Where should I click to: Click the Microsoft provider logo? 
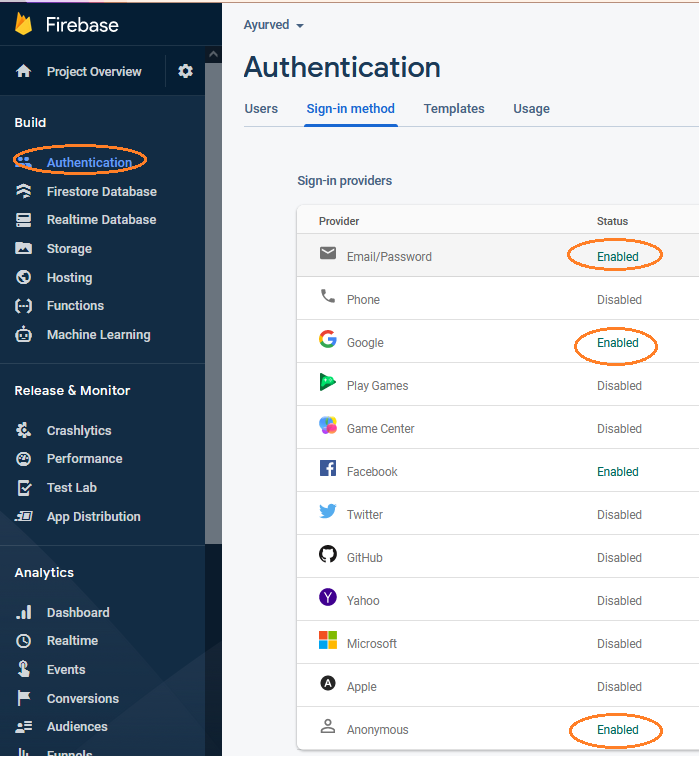328,640
